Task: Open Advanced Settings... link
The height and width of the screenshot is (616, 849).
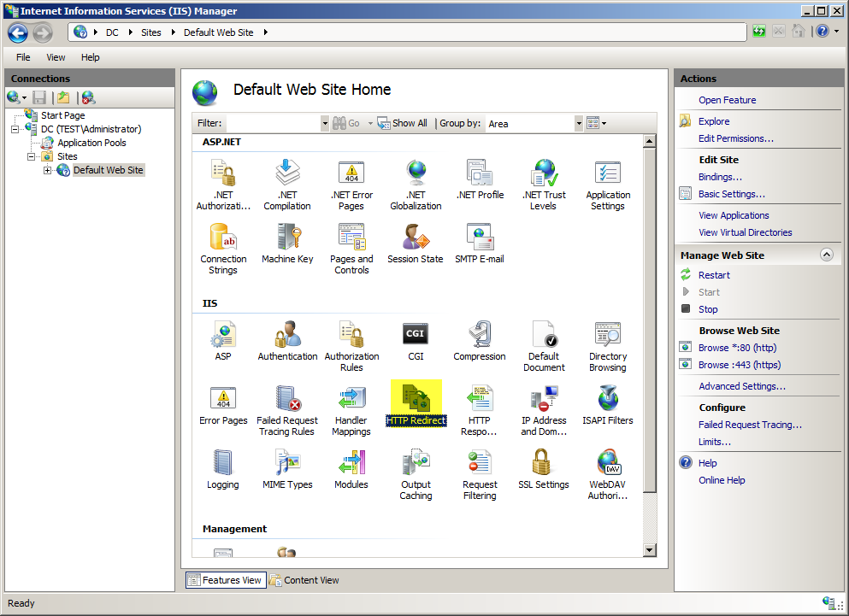Action: pos(742,386)
